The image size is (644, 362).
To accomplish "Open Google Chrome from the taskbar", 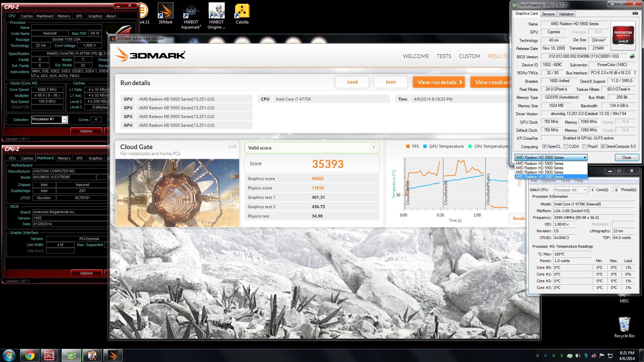I will click(x=30, y=355).
